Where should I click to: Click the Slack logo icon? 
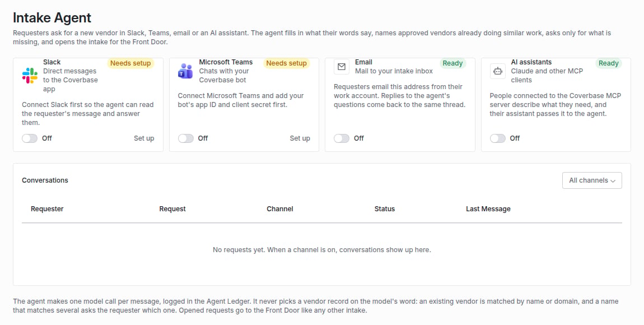[30, 76]
